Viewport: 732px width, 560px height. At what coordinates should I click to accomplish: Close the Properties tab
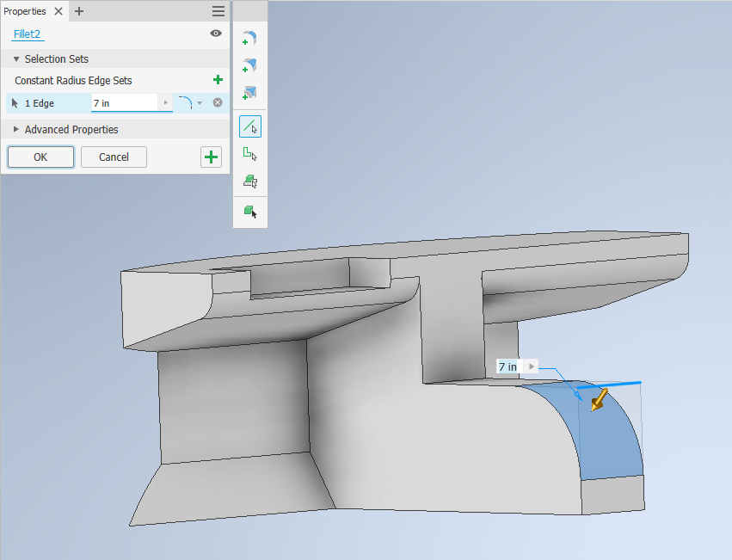click(58, 11)
